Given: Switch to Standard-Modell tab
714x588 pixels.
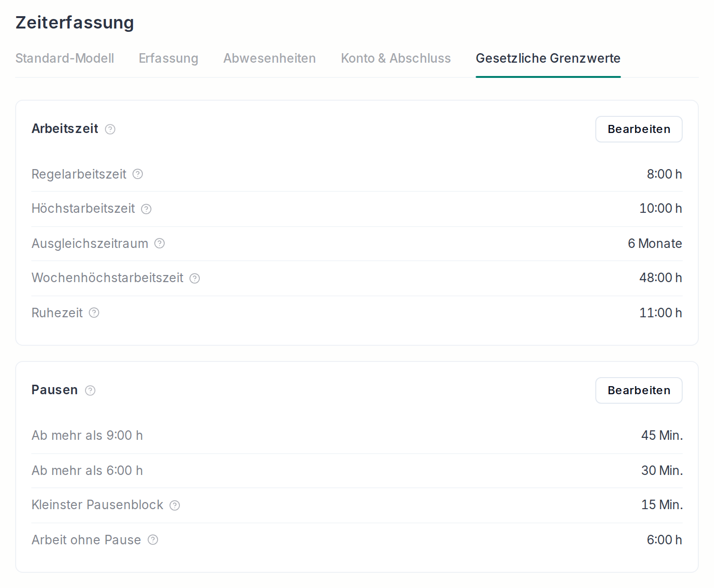Looking at the screenshot, I should 65,58.
